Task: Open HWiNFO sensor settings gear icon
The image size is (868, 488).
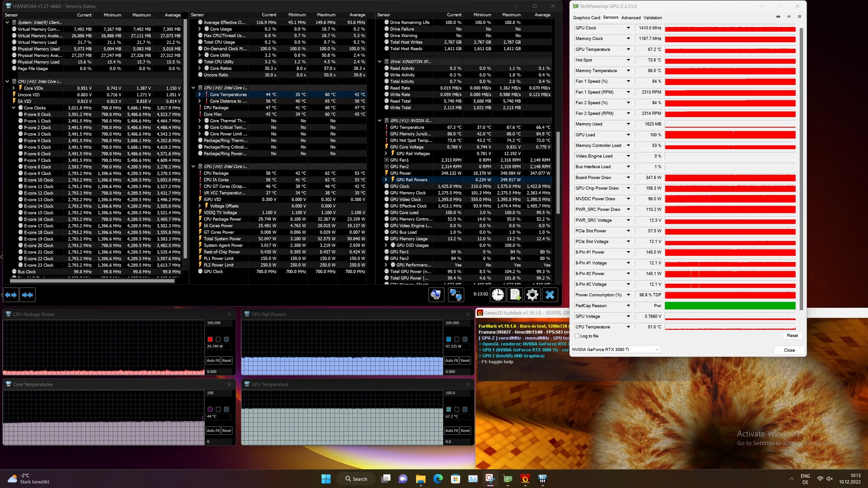Action: (x=532, y=295)
